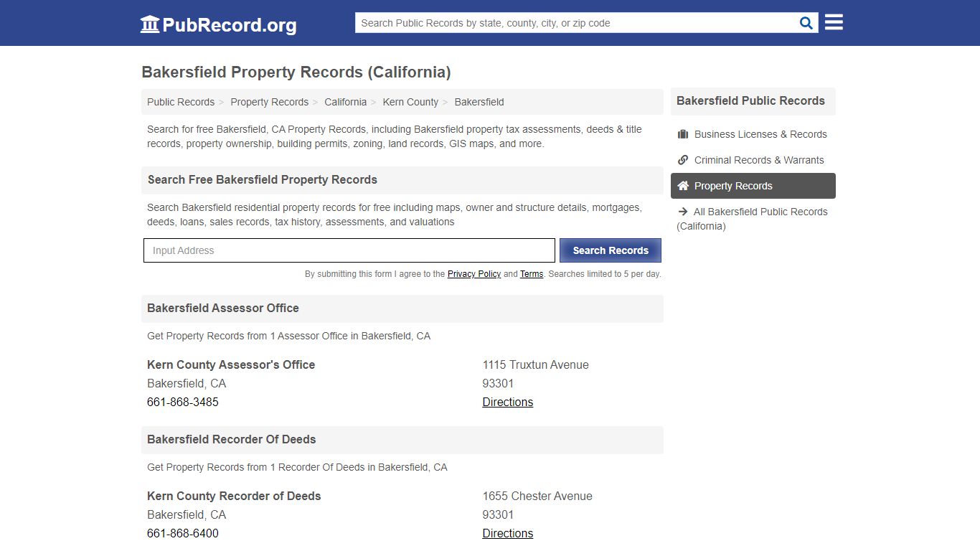
Task: Open the hamburger menu icon
Action: 834,22
